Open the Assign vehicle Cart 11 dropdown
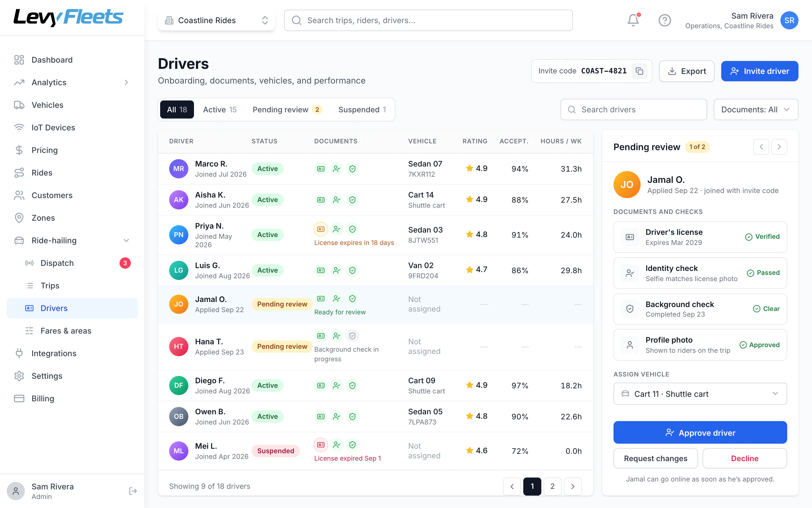The height and width of the screenshot is (508, 812). (700, 394)
